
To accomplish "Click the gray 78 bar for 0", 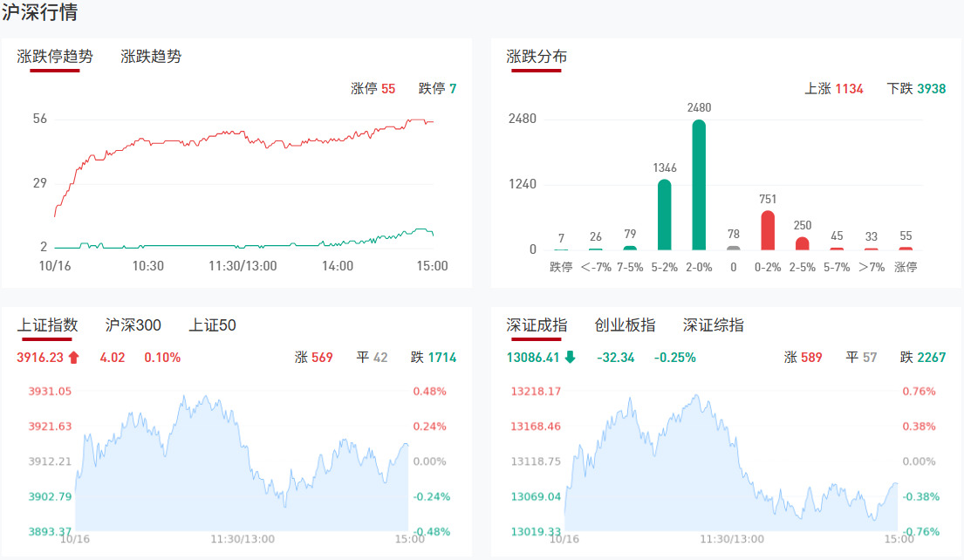I will 734,248.
